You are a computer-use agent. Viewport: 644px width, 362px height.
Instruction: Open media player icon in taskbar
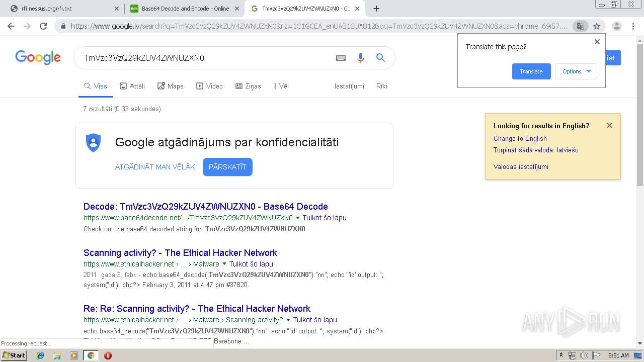click(x=74, y=355)
